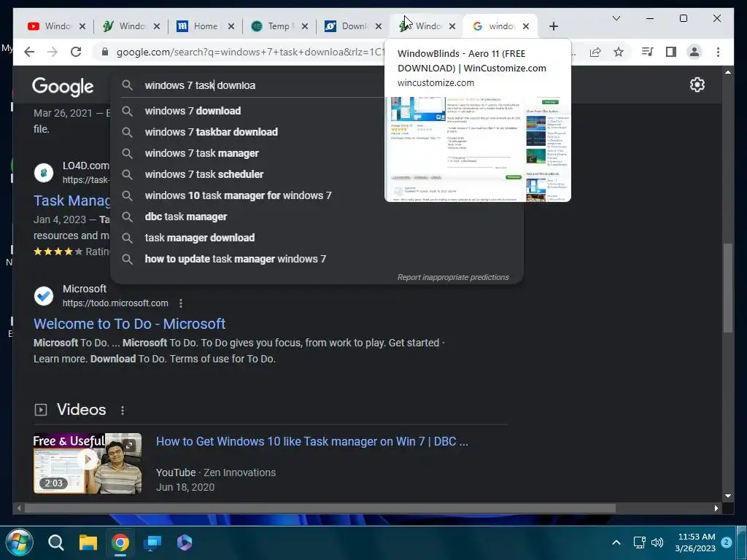Click the scroll right arrow
The image size is (747, 560).
coord(716,508)
